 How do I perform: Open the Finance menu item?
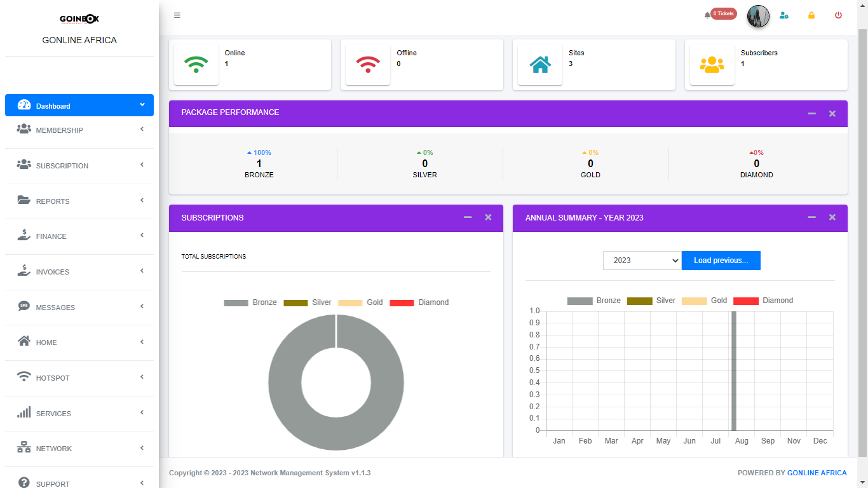tap(79, 236)
